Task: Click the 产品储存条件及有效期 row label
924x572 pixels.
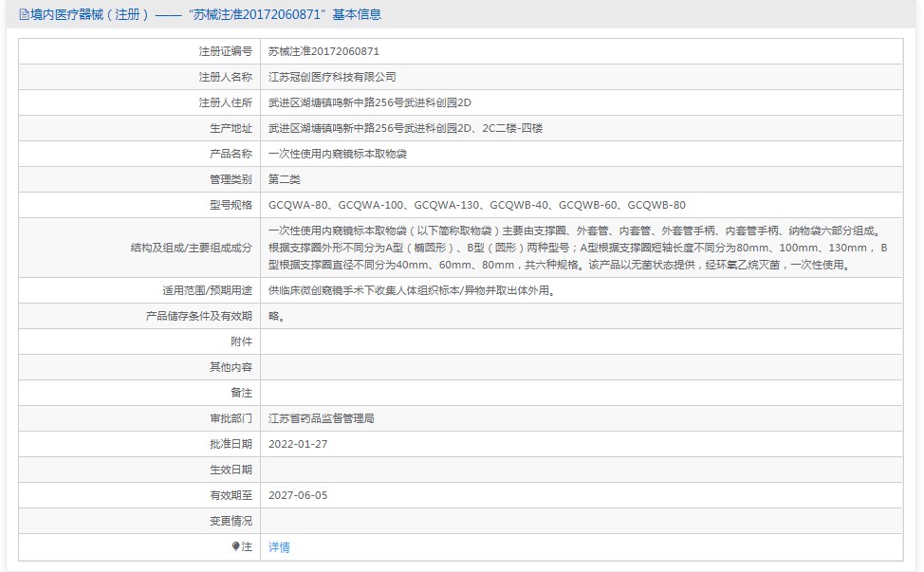Action: (198, 316)
